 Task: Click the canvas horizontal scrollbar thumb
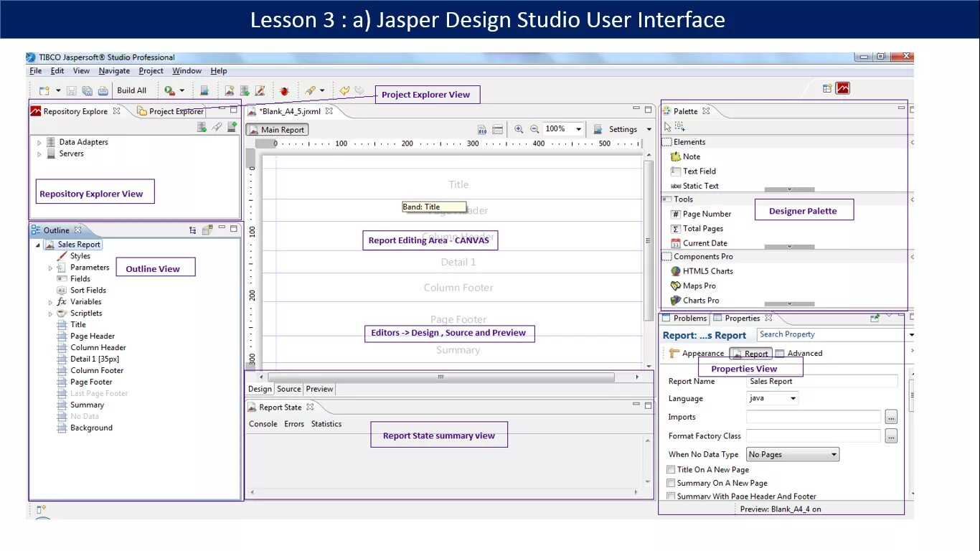(440, 377)
